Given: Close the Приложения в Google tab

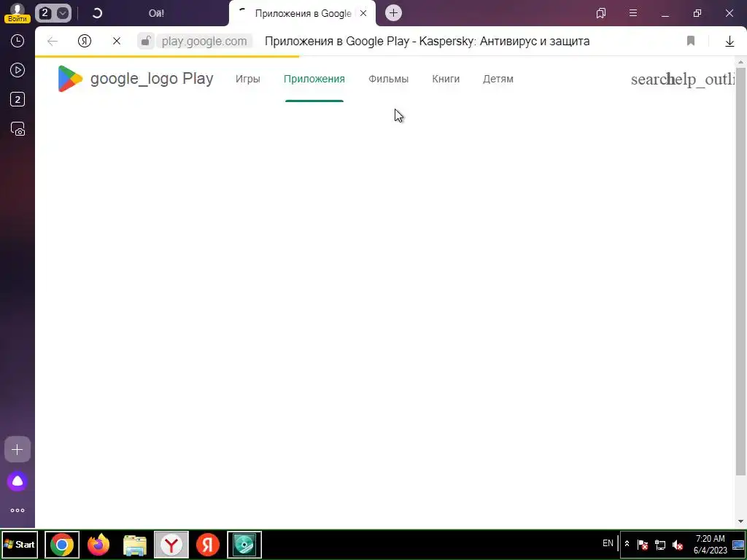Looking at the screenshot, I should click(363, 13).
